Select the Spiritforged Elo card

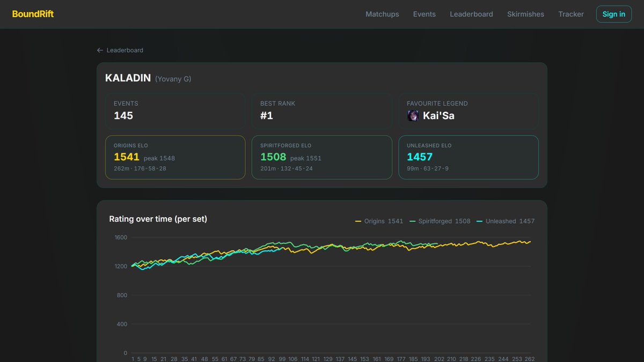(x=321, y=157)
